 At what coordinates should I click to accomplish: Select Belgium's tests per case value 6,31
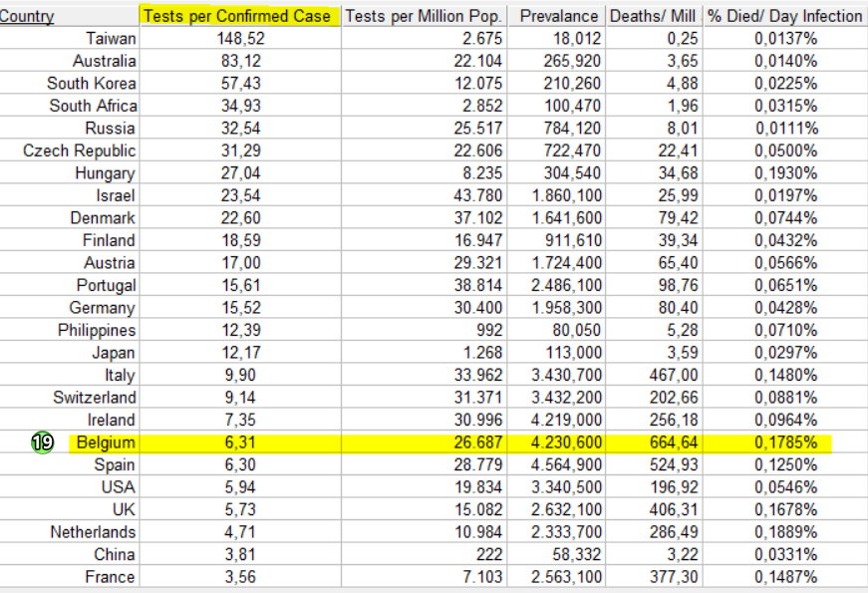[x=240, y=443]
